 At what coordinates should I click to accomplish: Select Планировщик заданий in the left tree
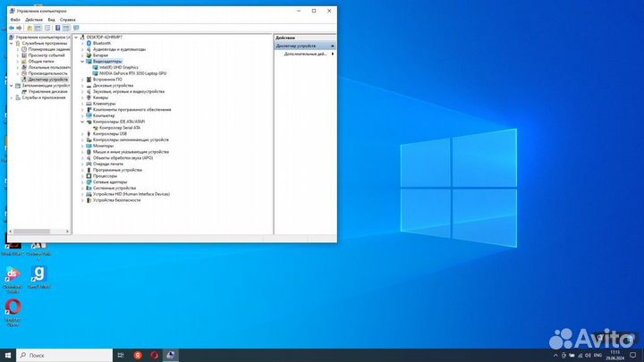[x=49, y=49]
